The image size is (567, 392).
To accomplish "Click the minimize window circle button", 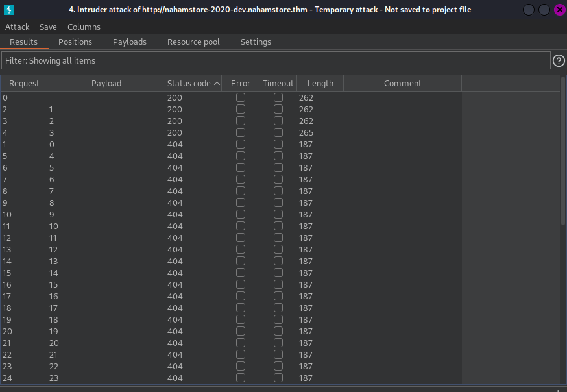I will (x=529, y=10).
